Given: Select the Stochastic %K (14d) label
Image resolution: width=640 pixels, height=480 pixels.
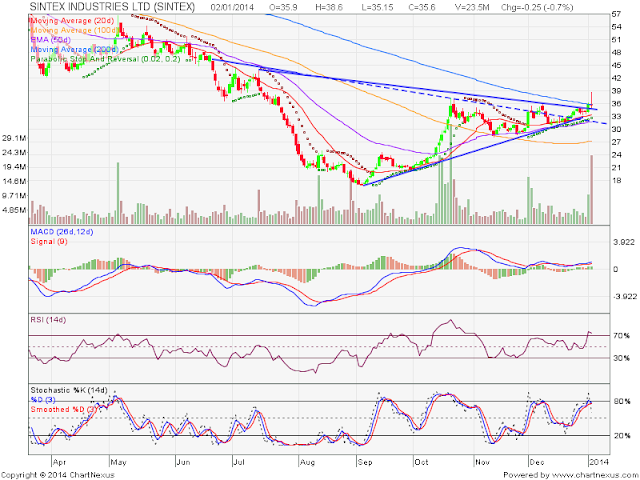Looking at the screenshot, I should click(x=69, y=390).
